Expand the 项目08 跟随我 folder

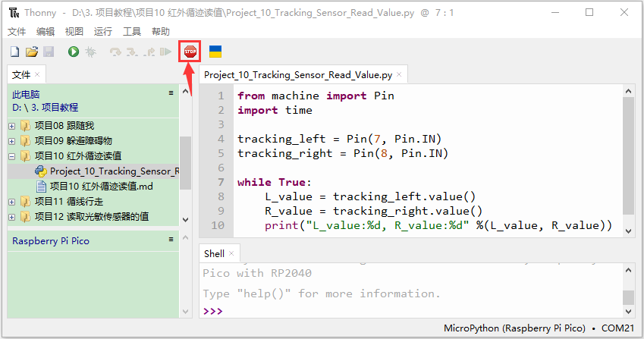pos(12,126)
